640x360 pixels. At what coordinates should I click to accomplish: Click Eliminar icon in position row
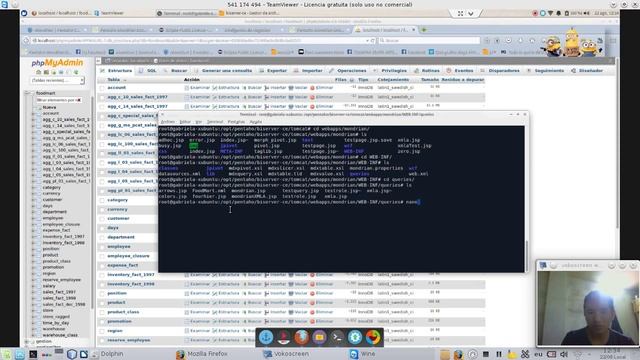tap(312, 293)
